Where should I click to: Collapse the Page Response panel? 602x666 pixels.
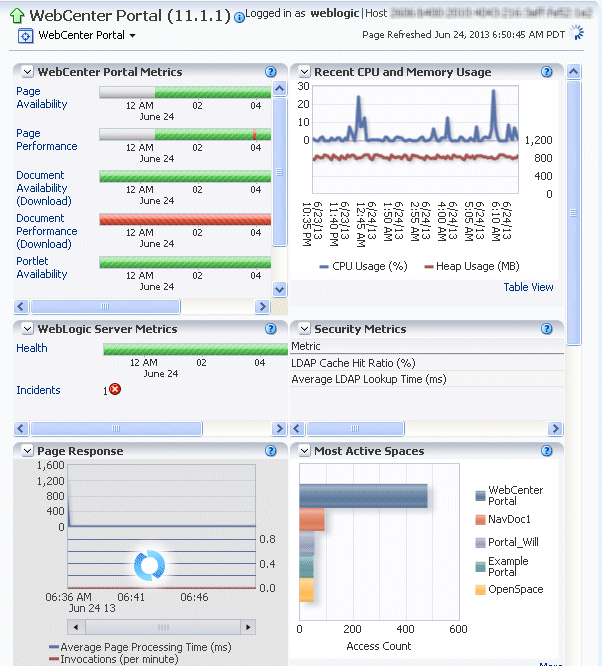click(x=27, y=451)
